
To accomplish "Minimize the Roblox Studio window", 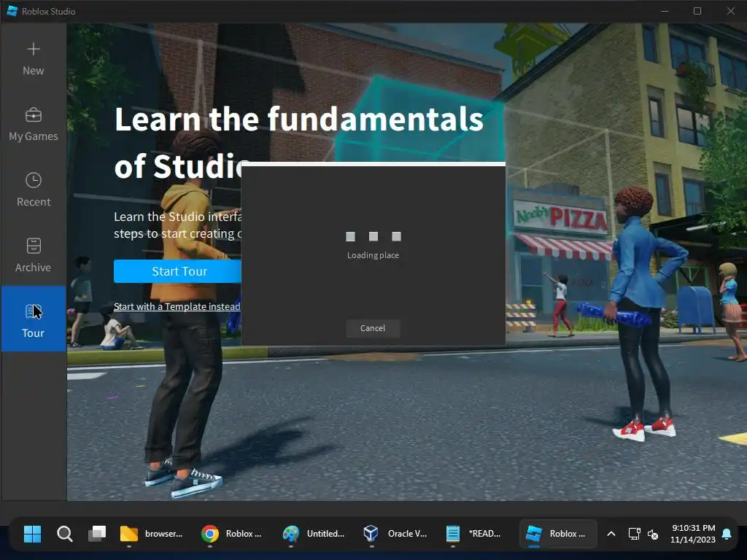I will tap(665, 11).
